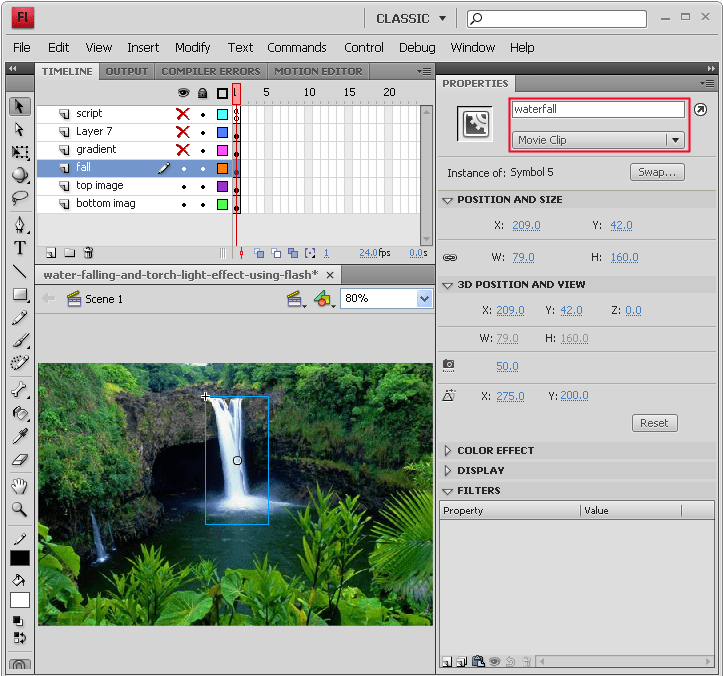Click the Swap... button
723x676 pixels.
(x=657, y=172)
